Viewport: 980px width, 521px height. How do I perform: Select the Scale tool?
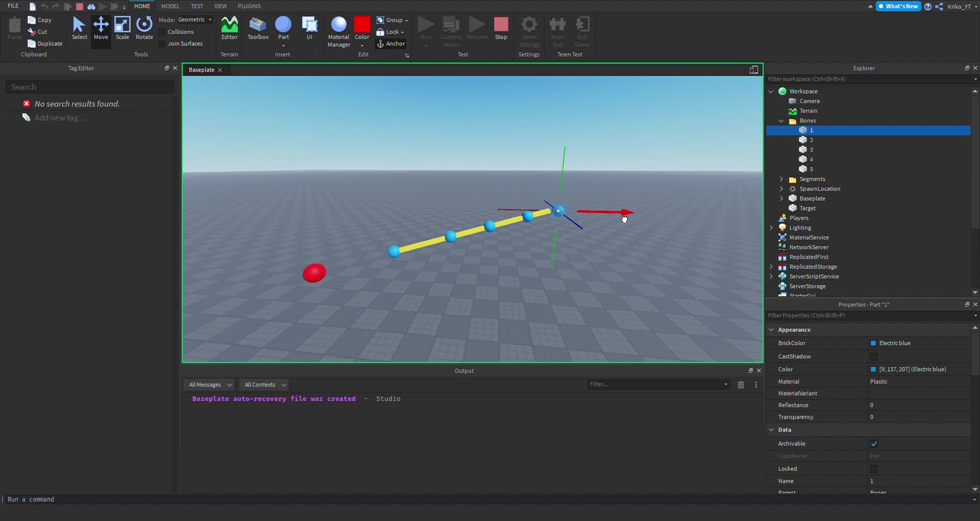(122, 28)
